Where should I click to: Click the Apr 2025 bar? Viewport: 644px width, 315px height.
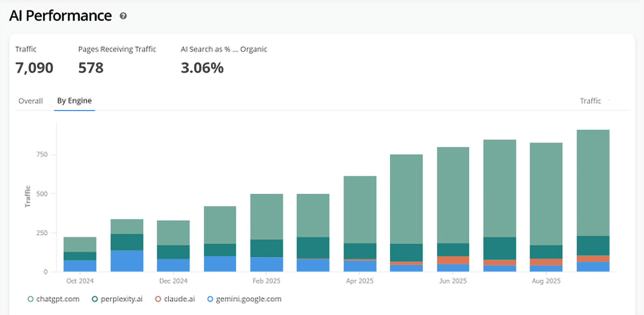click(x=360, y=224)
